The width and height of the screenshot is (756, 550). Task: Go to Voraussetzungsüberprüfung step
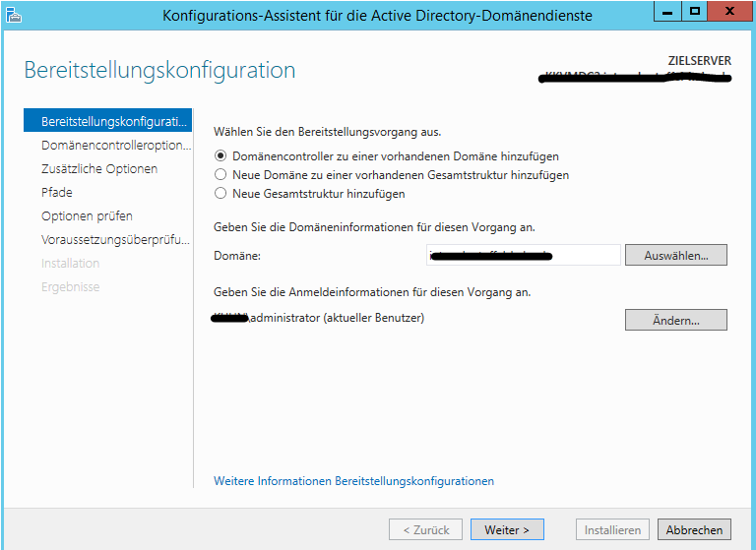116,239
